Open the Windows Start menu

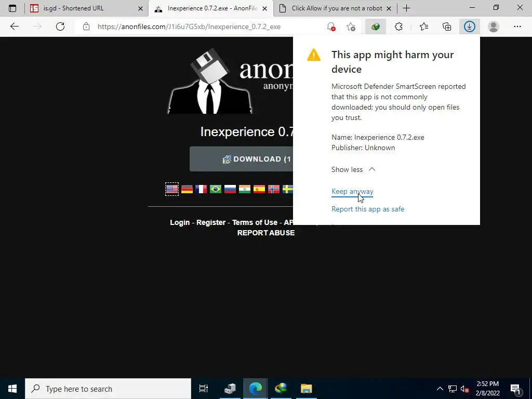pyautogui.click(x=12, y=389)
